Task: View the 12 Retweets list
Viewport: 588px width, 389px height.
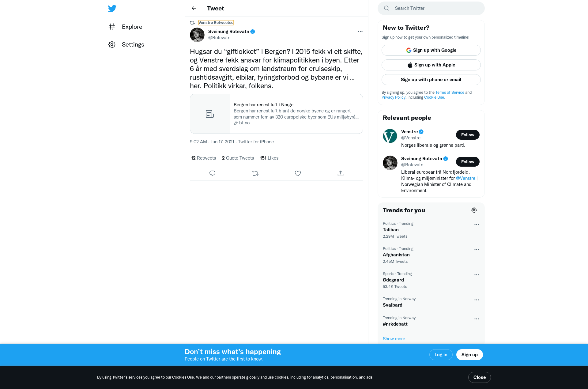Action: pos(203,158)
